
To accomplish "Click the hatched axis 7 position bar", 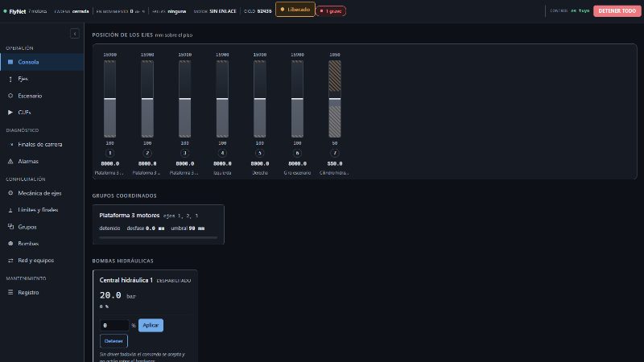I will tap(335, 99).
